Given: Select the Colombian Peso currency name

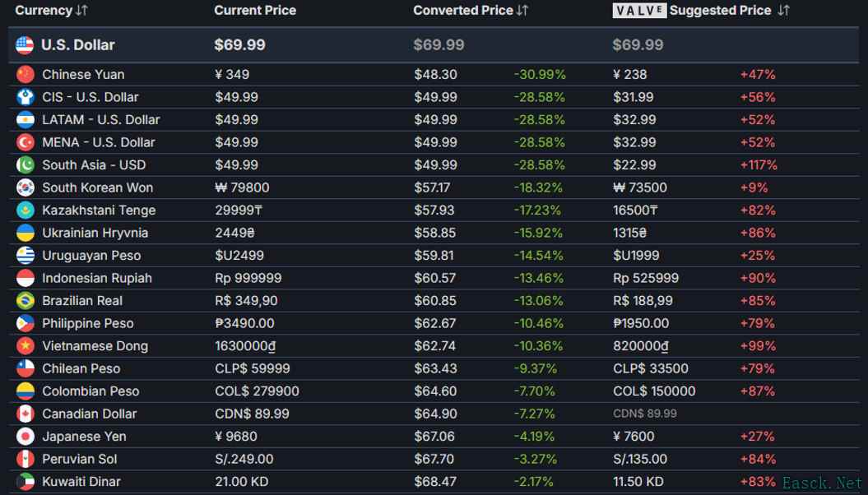Looking at the screenshot, I should tap(91, 391).
